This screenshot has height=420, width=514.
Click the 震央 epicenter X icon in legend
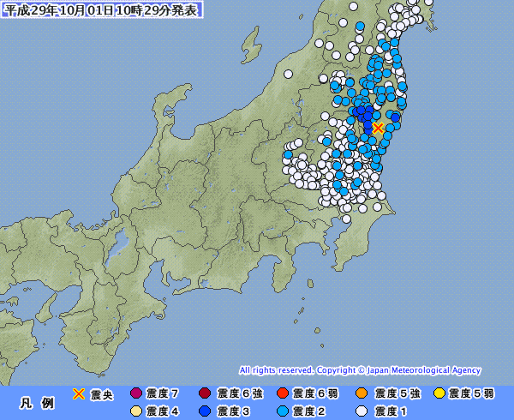79,393
